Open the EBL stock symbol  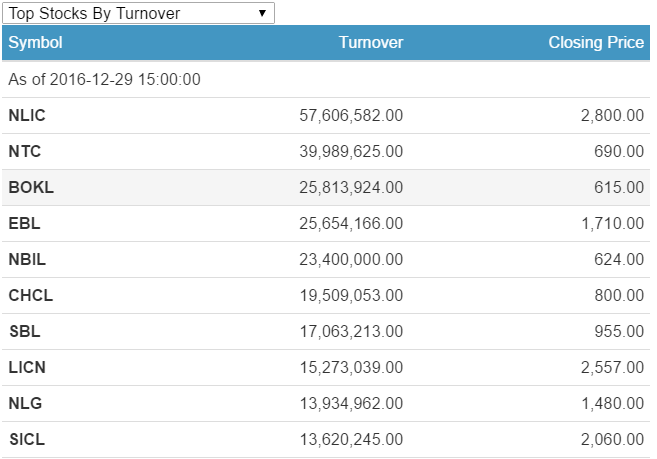click(x=24, y=223)
